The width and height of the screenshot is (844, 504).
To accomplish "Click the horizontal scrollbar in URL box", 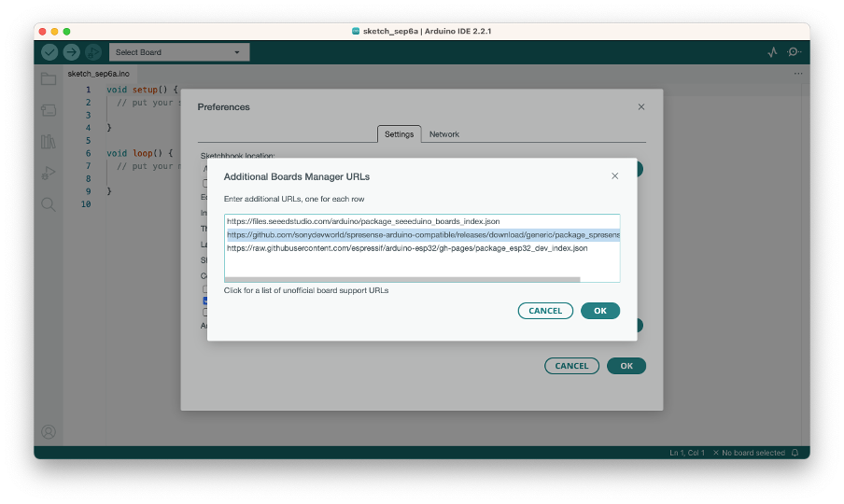I will pos(402,280).
